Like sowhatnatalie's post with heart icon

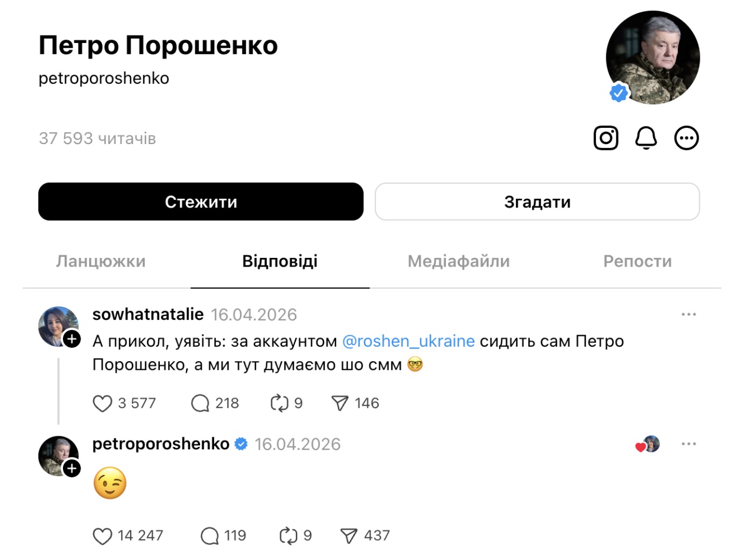[102, 403]
